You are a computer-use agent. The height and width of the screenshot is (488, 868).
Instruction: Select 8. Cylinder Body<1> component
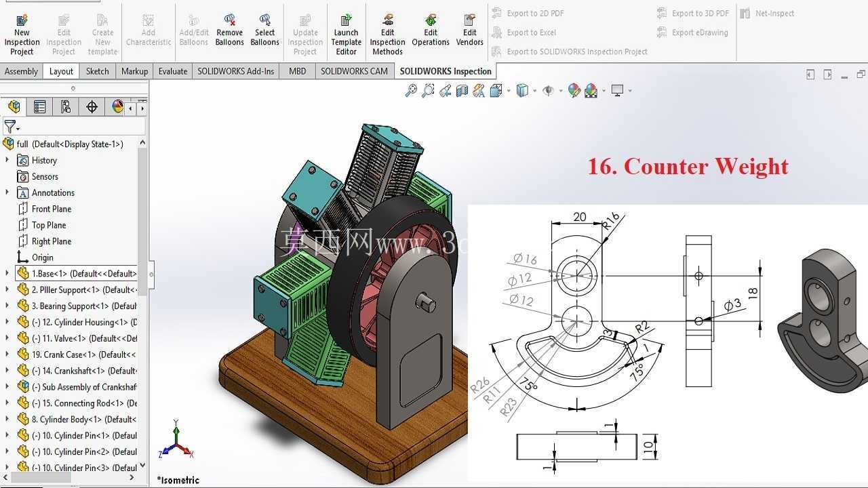coord(77,419)
